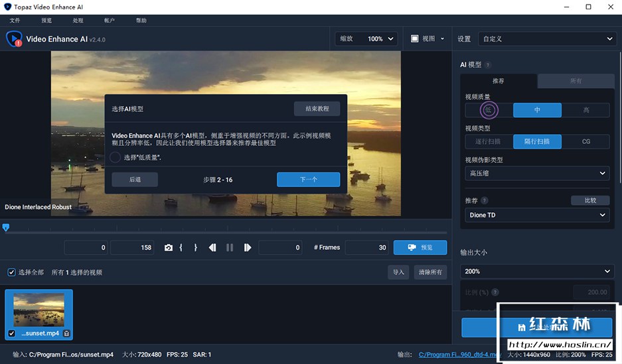Open the 设置 自定义 preset dropdown
The height and width of the screenshot is (364, 622).
pos(548,39)
